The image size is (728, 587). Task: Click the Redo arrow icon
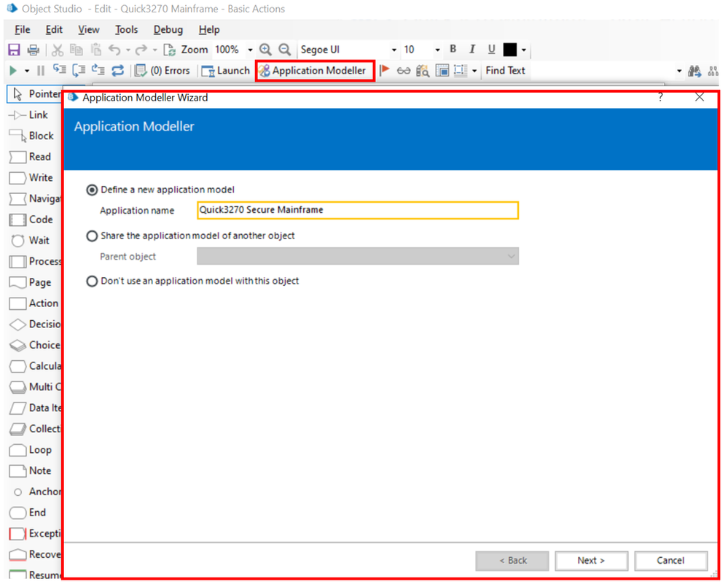pos(141,50)
